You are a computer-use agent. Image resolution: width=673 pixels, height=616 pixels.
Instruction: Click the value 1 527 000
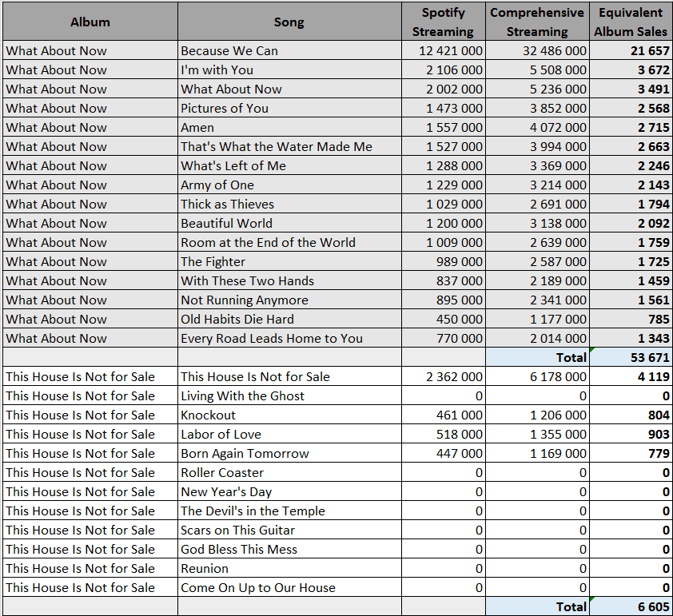(x=444, y=147)
